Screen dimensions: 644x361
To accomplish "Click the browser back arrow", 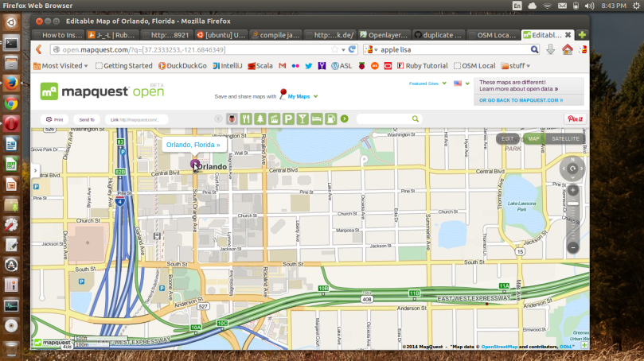I will (39, 49).
